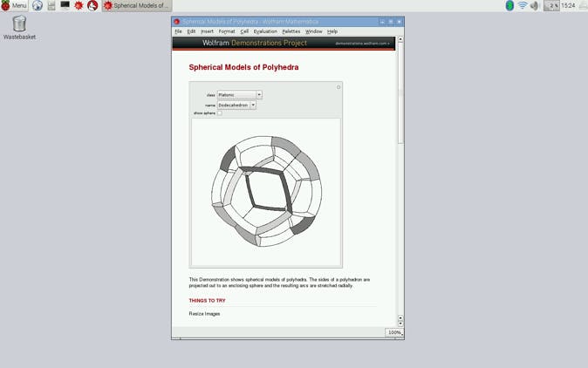Click the Resize Images link

coord(204,314)
